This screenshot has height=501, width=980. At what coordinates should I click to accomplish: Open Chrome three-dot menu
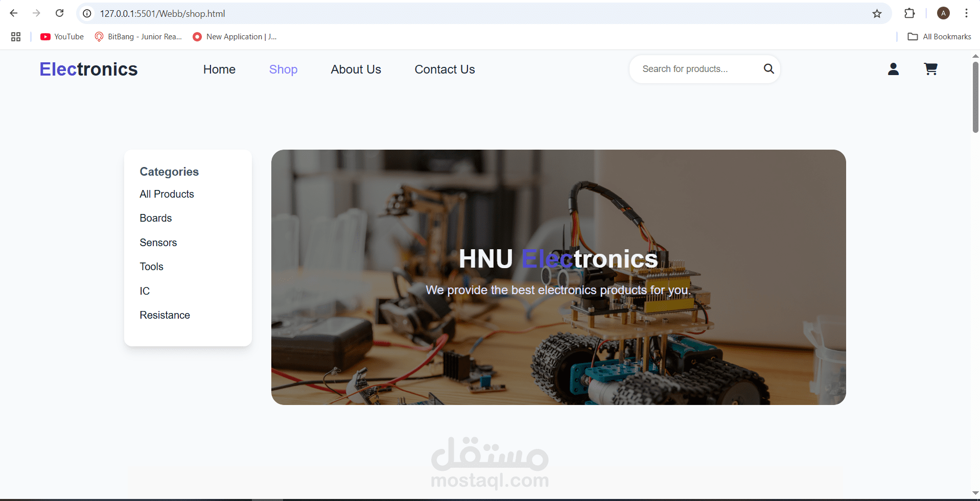pos(966,13)
